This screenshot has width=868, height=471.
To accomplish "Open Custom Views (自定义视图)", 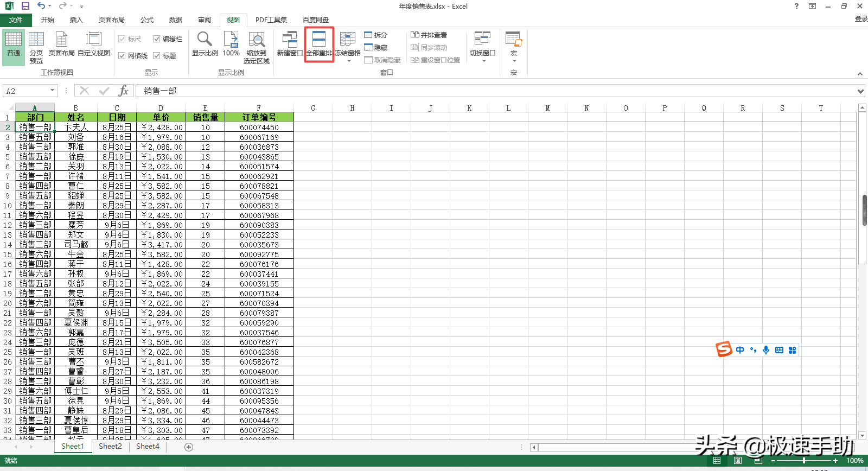I will pos(94,44).
